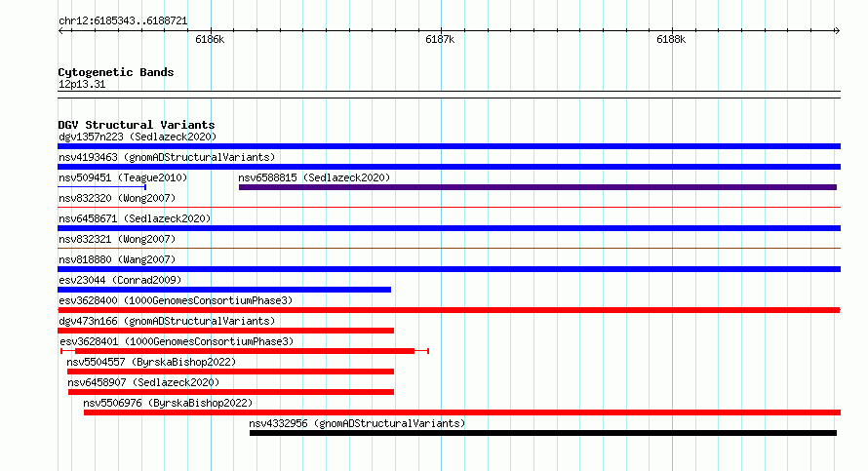Open nsv6458907 (Sedlazeck2020) variant label
The image size is (868, 471).
tap(143, 382)
